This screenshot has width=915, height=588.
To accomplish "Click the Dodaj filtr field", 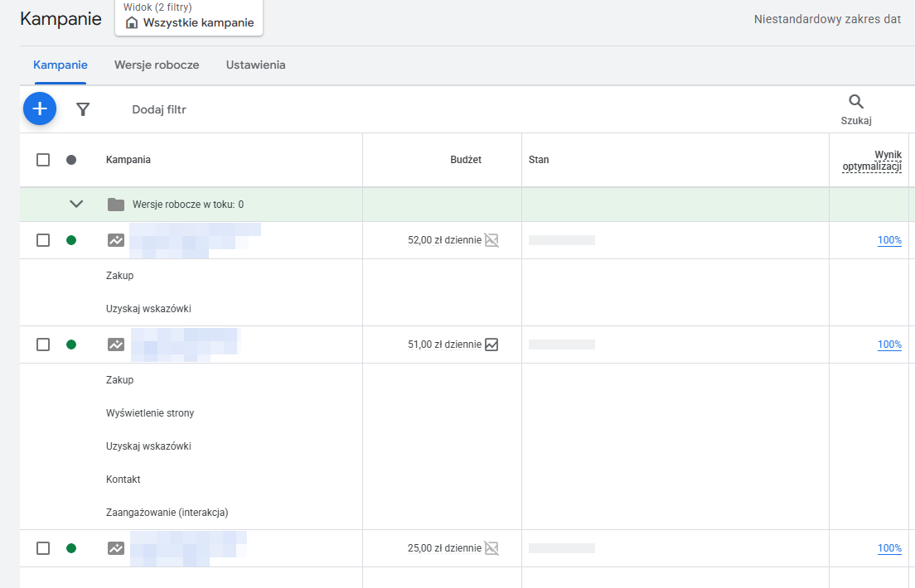I will (159, 109).
